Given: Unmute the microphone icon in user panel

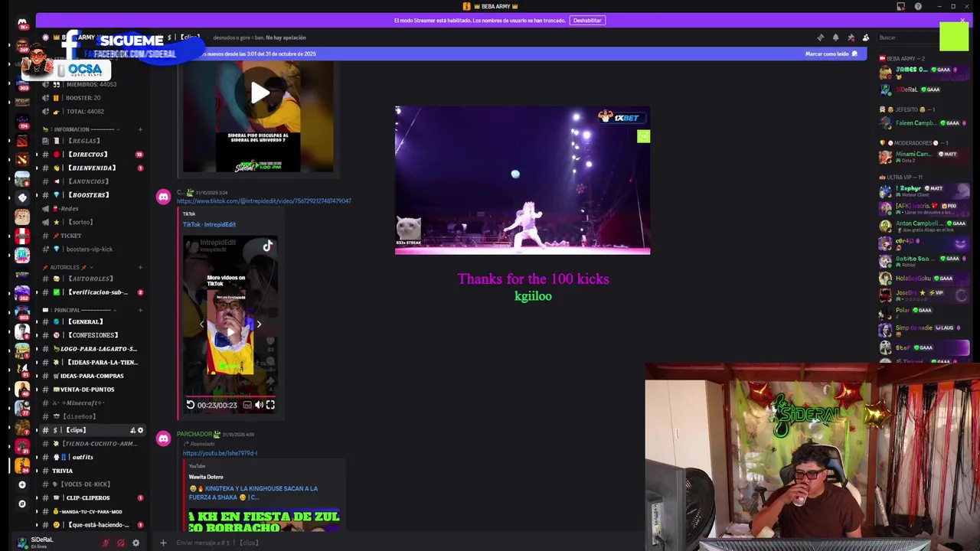Looking at the screenshot, I should 106,543.
